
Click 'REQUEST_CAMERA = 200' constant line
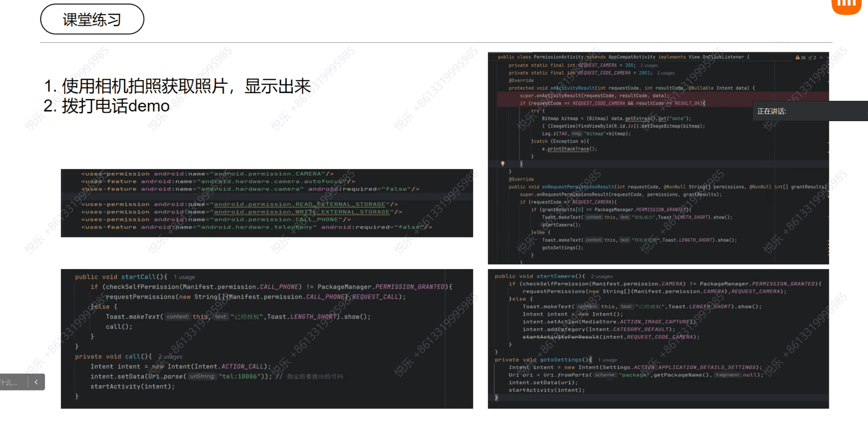click(572, 65)
